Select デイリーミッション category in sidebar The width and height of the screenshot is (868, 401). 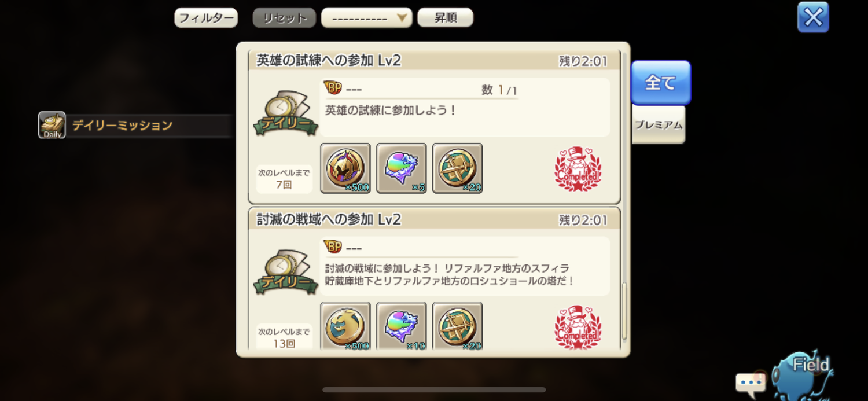pos(136,126)
